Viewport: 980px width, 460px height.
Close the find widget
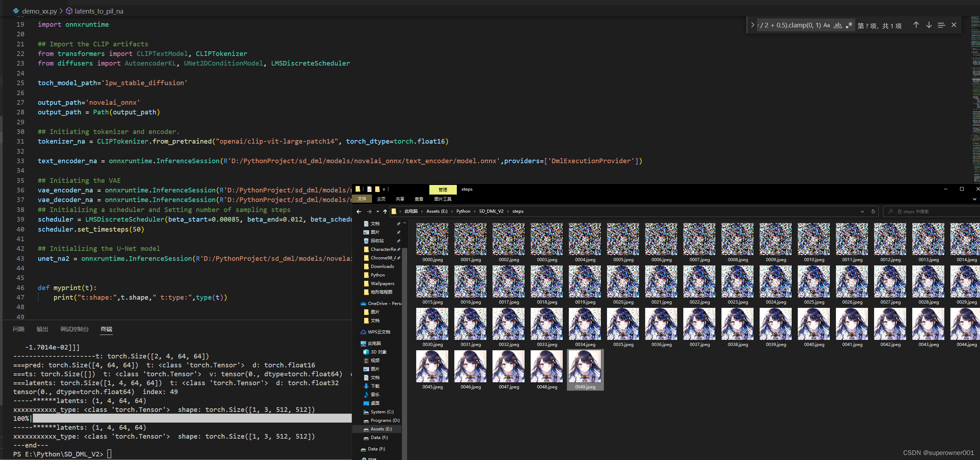coord(954,25)
